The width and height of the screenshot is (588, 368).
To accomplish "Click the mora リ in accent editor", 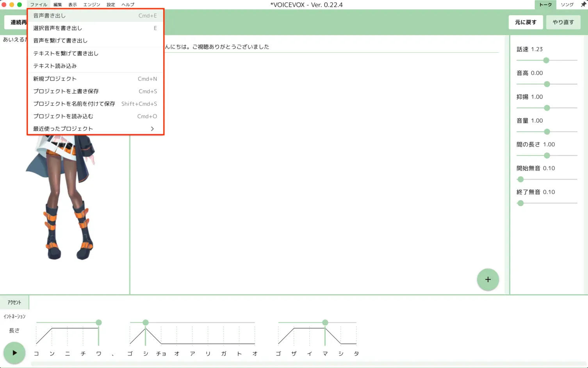I will pyautogui.click(x=208, y=354).
